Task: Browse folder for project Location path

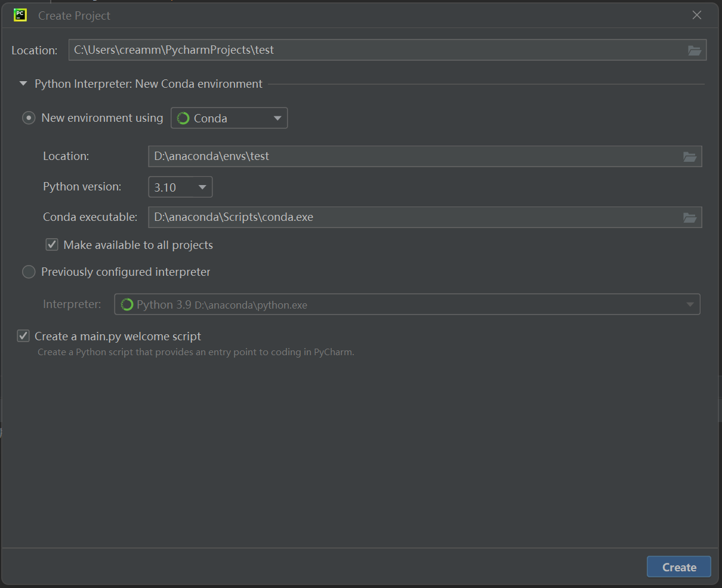Action: (694, 51)
